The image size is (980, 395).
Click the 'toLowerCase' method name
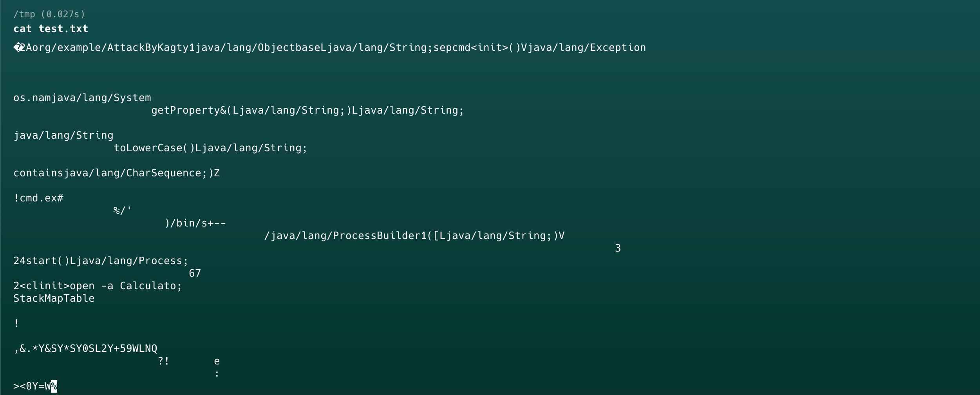coord(148,148)
